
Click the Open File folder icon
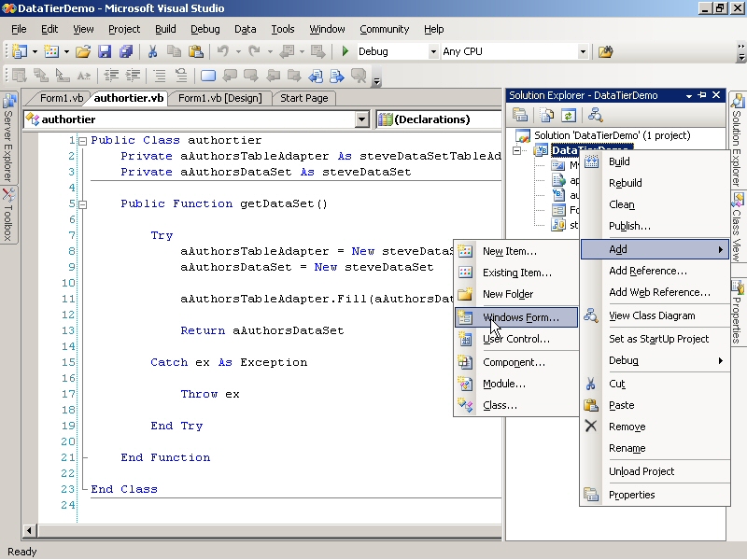(x=83, y=51)
